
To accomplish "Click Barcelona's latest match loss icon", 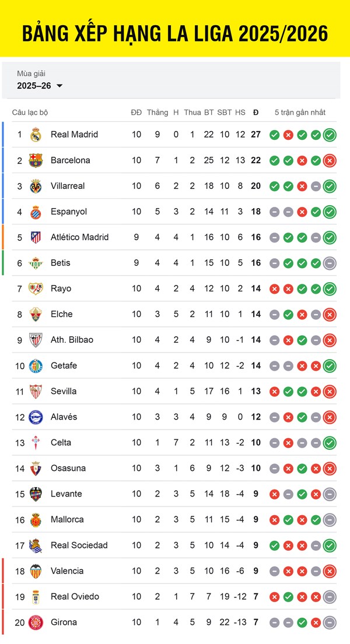I will [330, 160].
